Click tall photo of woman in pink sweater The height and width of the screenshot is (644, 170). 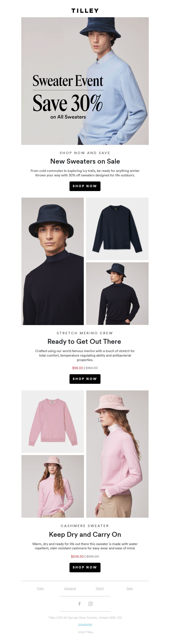point(117,454)
